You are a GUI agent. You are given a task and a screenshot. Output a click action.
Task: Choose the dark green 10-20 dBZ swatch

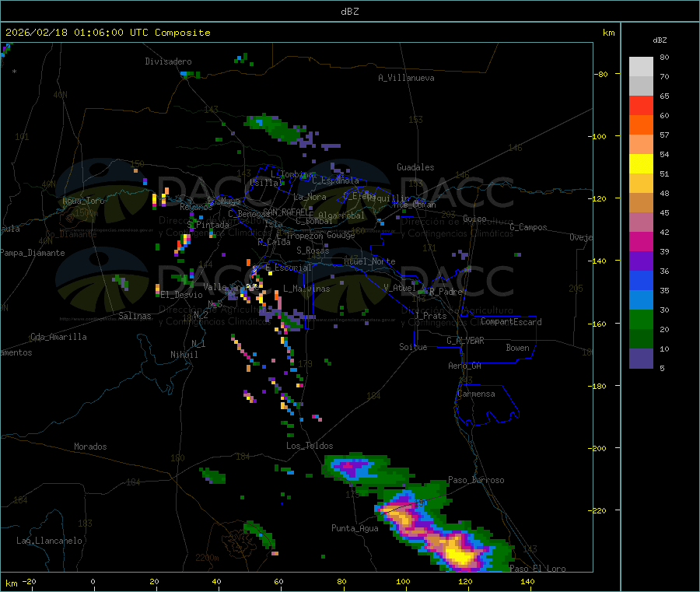click(641, 338)
